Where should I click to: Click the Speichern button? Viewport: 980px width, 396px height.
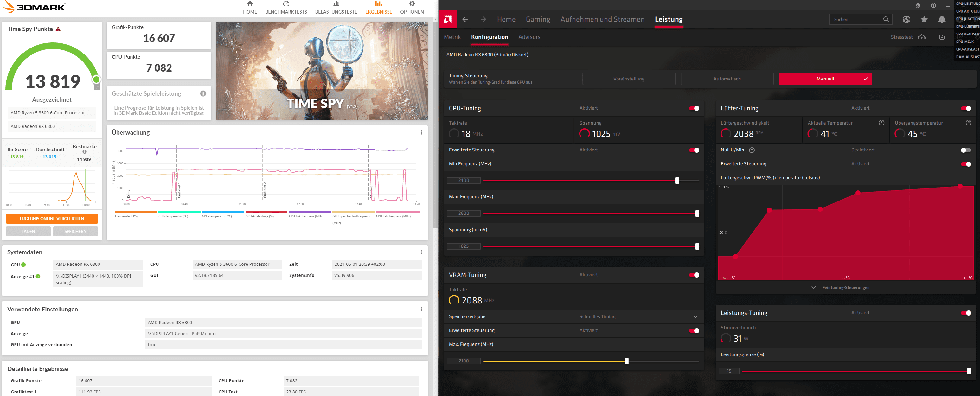(x=75, y=231)
